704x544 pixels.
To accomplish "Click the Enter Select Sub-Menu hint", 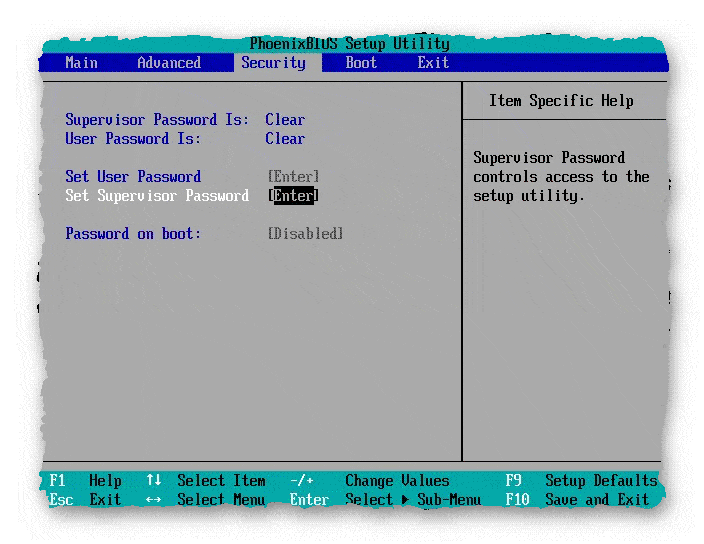I will [x=385, y=500].
